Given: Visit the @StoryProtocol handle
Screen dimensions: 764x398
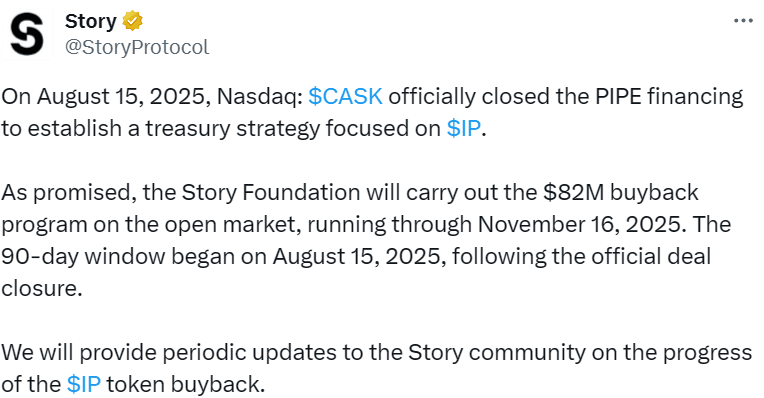Looking at the screenshot, I should (137, 47).
